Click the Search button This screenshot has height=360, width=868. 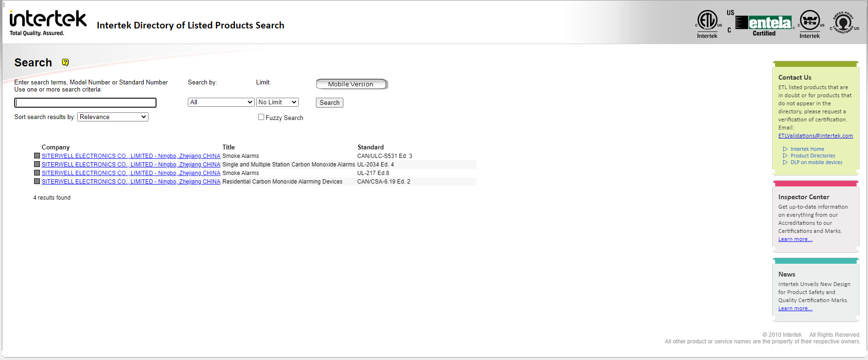(x=330, y=102)
